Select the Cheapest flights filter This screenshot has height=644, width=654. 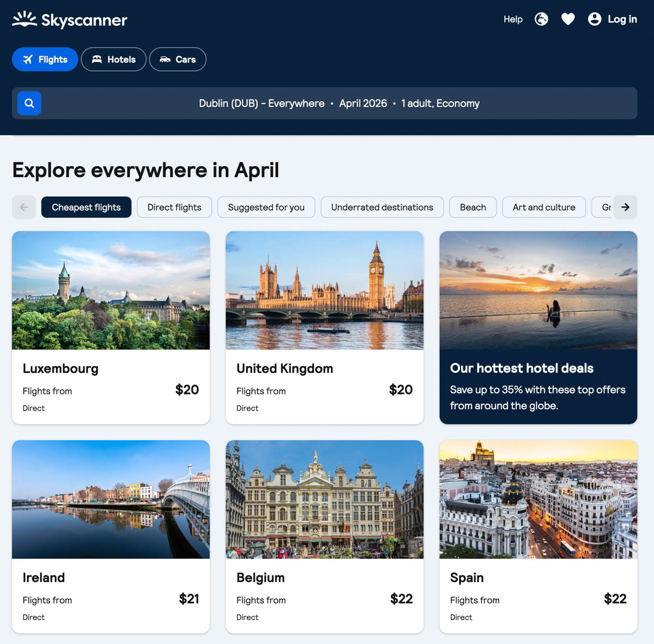pyautogui.click(x=86, y=207)
